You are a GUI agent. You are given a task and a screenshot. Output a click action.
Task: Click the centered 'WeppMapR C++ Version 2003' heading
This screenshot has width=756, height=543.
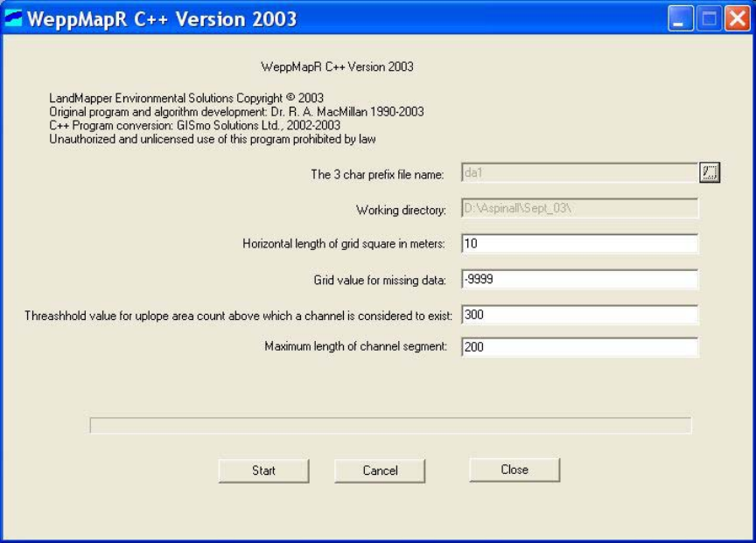337,67
